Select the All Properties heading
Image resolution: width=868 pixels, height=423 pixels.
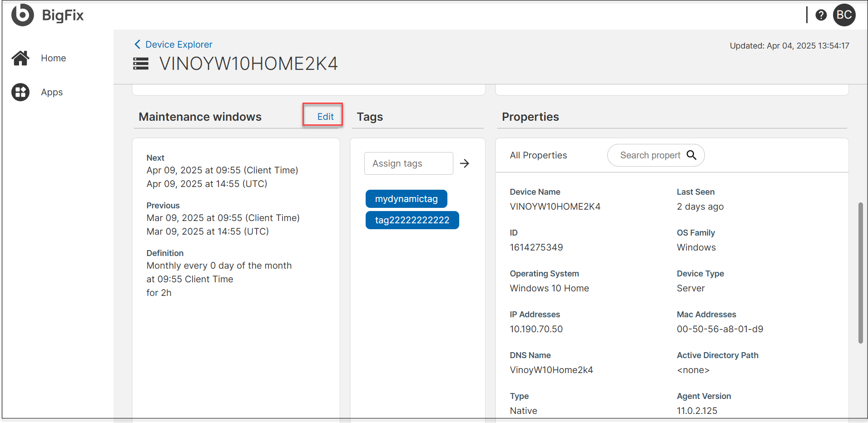[x=538, y=155]
